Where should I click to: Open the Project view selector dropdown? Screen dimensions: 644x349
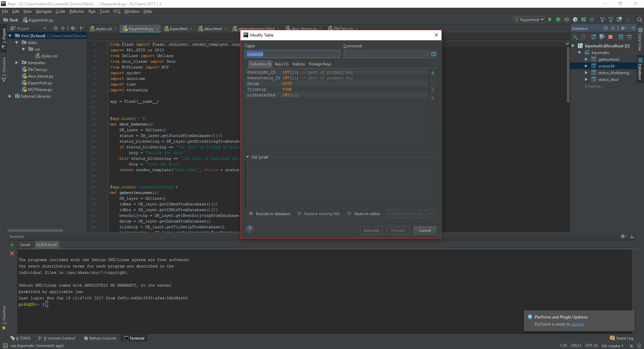pyautogui.click(x=29, y=29)
